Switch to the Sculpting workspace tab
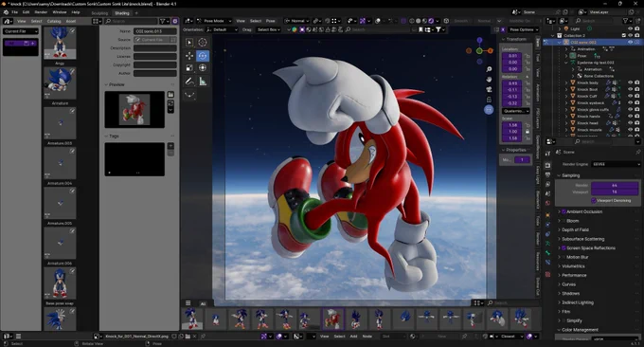Viewport: 644px width, 347px height. coord(99,13)
